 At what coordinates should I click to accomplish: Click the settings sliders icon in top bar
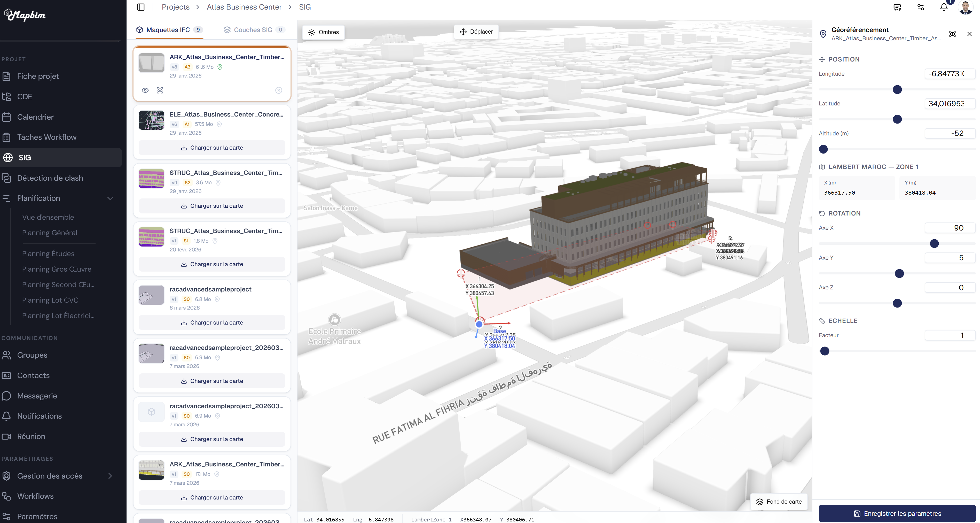[921, 7]
